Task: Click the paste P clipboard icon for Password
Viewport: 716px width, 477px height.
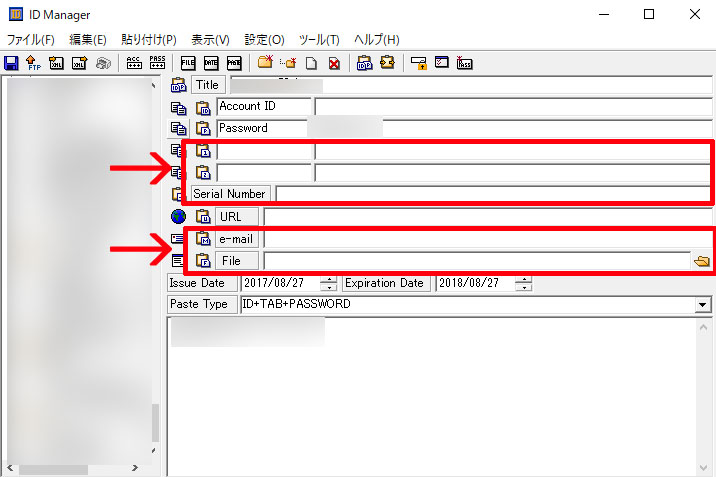Action: click(203, 129)
